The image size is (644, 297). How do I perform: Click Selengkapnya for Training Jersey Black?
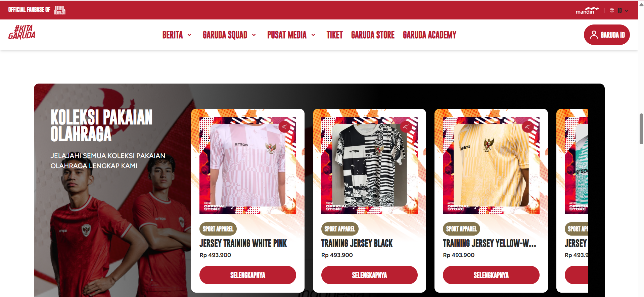[369, 275]
